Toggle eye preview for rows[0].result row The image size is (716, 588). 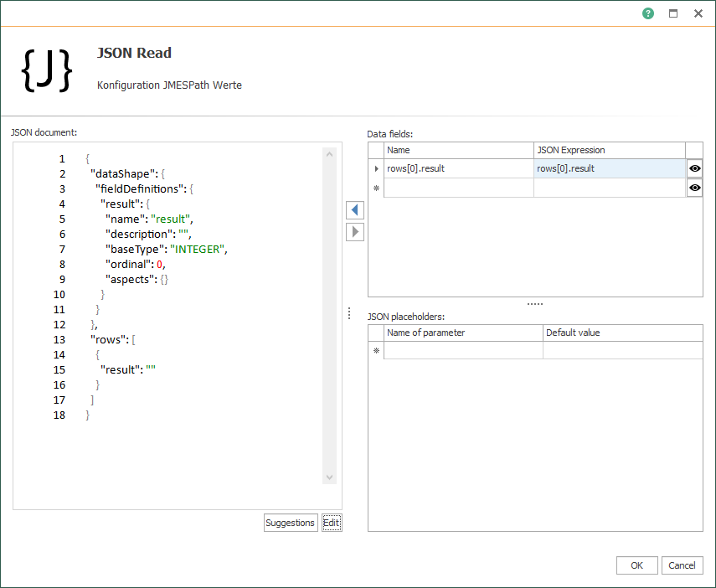coord(694,168)
